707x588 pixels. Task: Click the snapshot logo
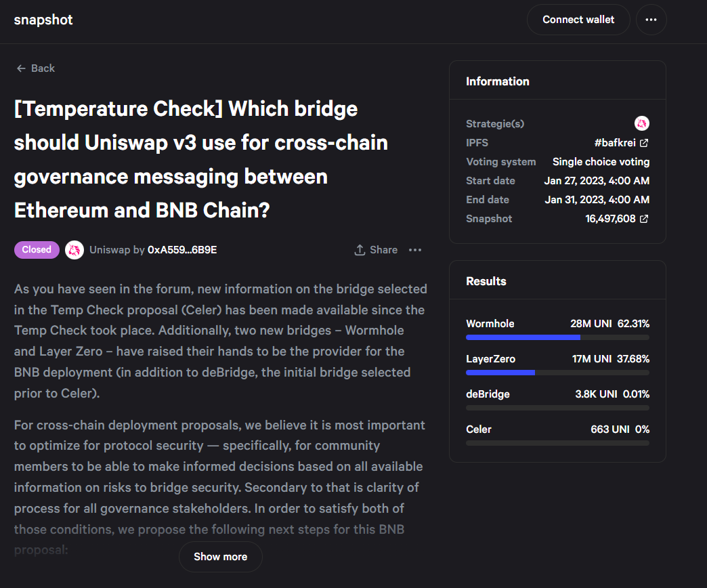tap(43, 20)
